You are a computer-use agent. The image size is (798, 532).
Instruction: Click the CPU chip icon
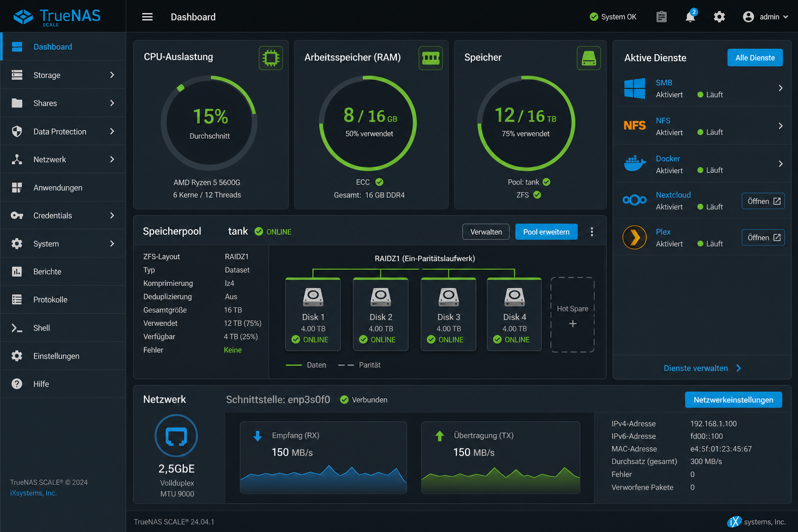point(271,58)
